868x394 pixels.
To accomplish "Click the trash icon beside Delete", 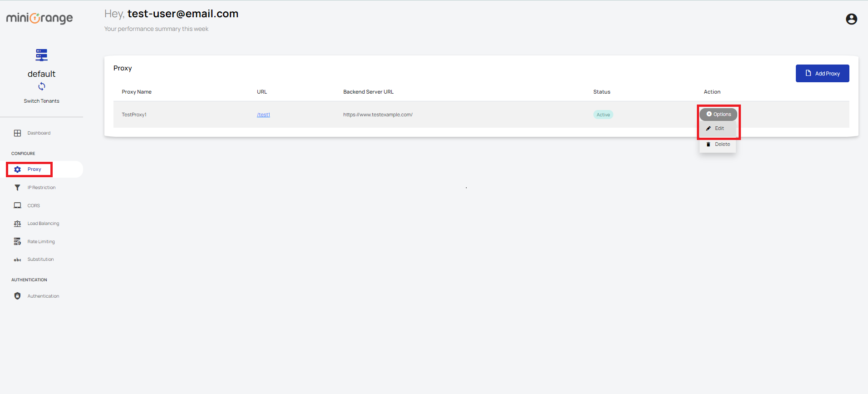I will point(708,145).
